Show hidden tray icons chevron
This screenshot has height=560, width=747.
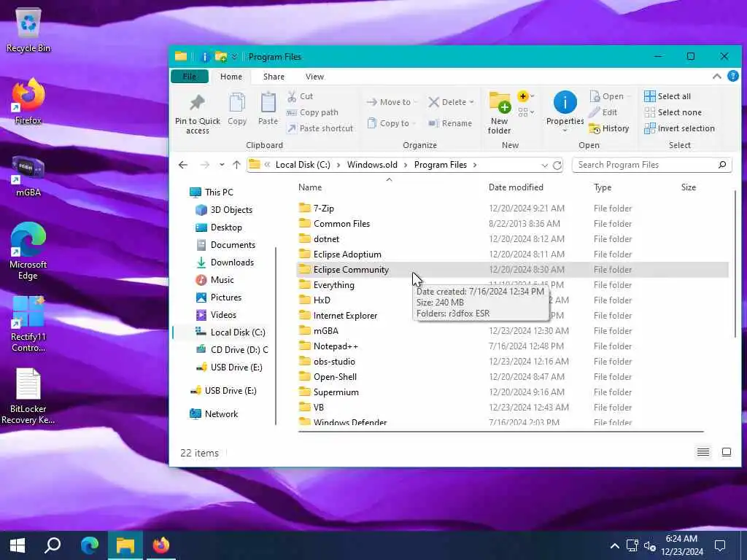pyautogui.click(x=614, y=545)
